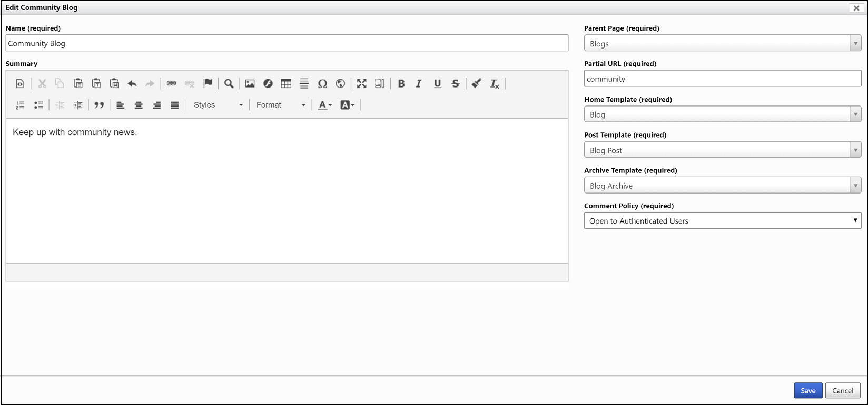Click the Paste clipboard icon
868x405 pixels.
point(78,83)
